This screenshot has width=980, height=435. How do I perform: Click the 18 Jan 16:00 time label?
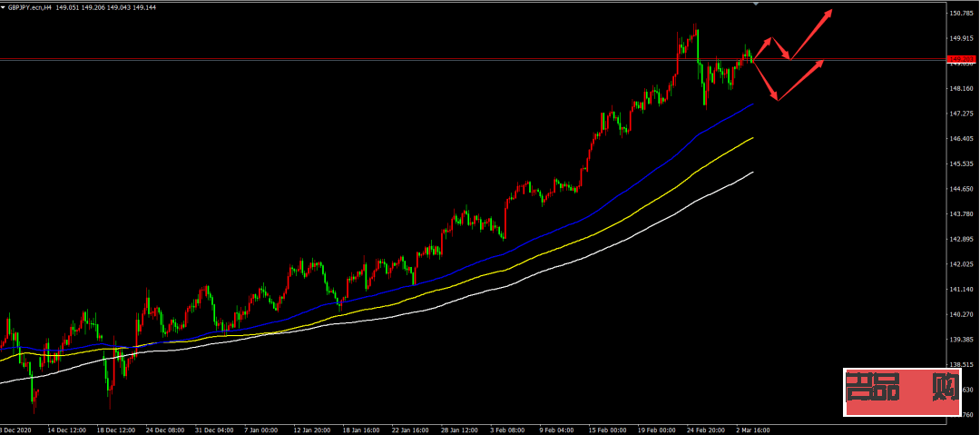(358, 428)
